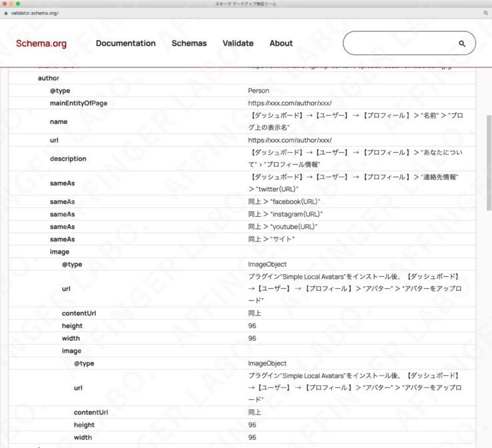Image resolution: width=492 pixels, height=448 pixels.
Task: Click the first 'ImageObject' type value
Action: 267,264
